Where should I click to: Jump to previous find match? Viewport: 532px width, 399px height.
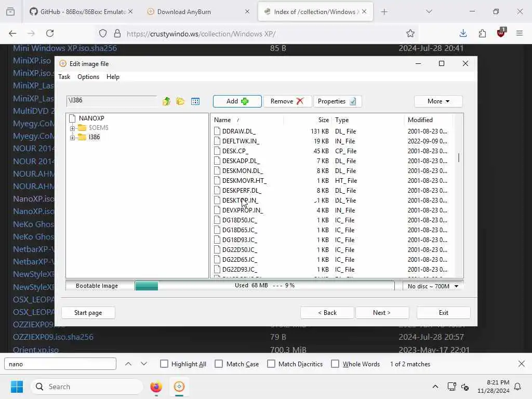(x=128, y=364)
